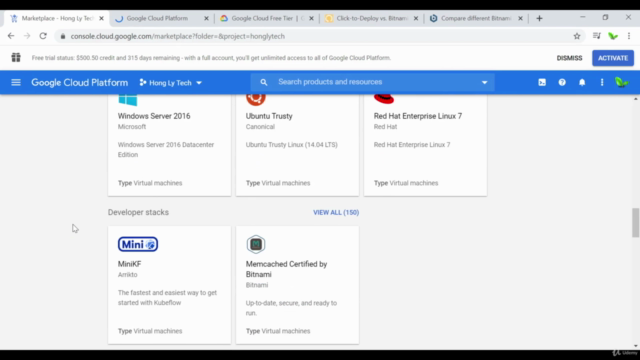Close the Marketplace tab
640x360 pixels.
(102, 18)
